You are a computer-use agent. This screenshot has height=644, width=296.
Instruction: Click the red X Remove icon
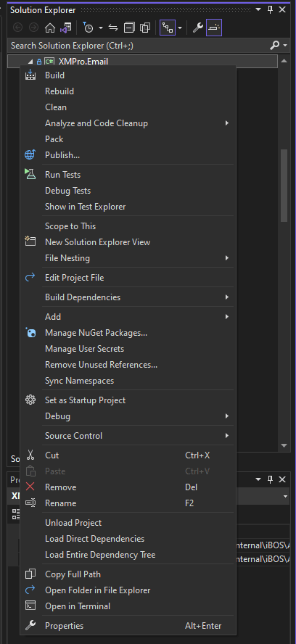[30, 487]
